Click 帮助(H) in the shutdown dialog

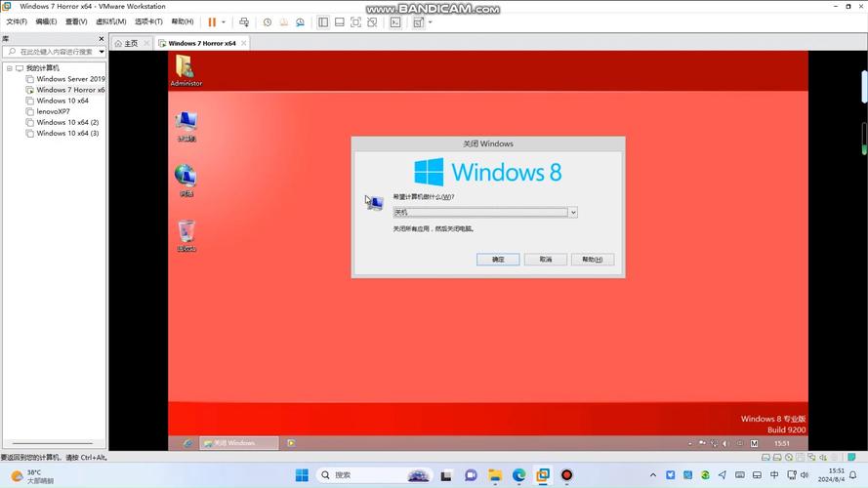pos(593,259)
